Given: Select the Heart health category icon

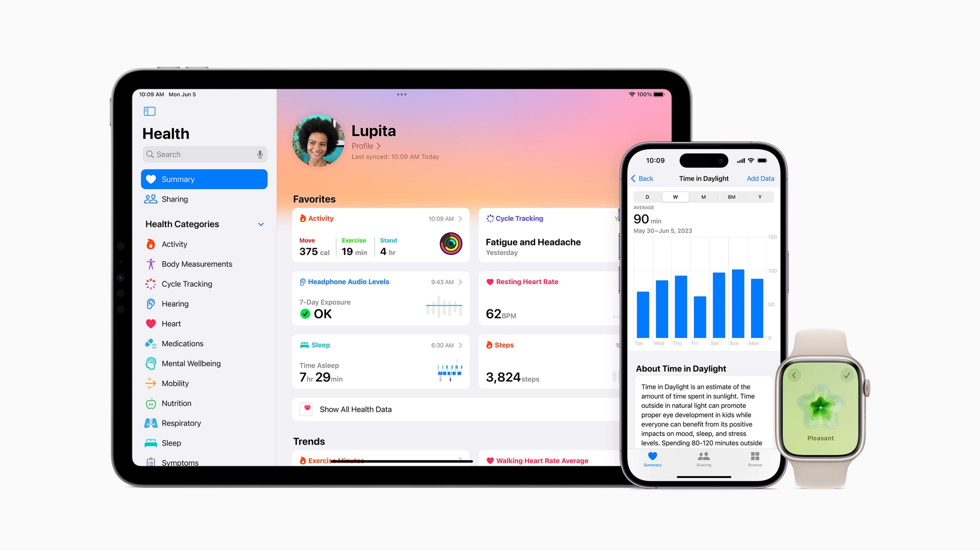Looking at the screenshot, I should click(151, 323).
